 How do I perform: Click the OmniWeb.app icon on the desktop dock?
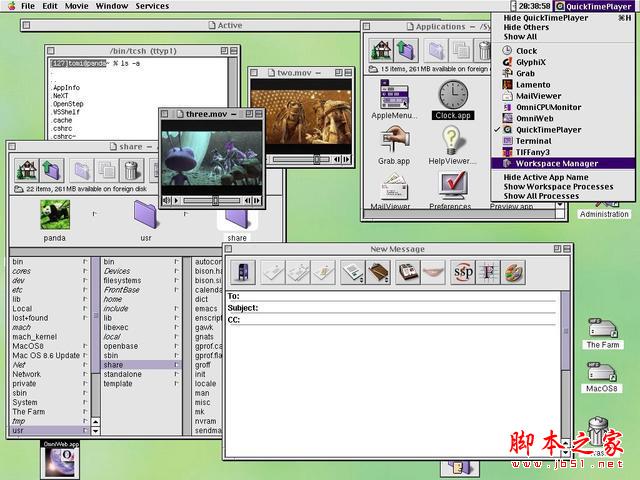(60, 462)
